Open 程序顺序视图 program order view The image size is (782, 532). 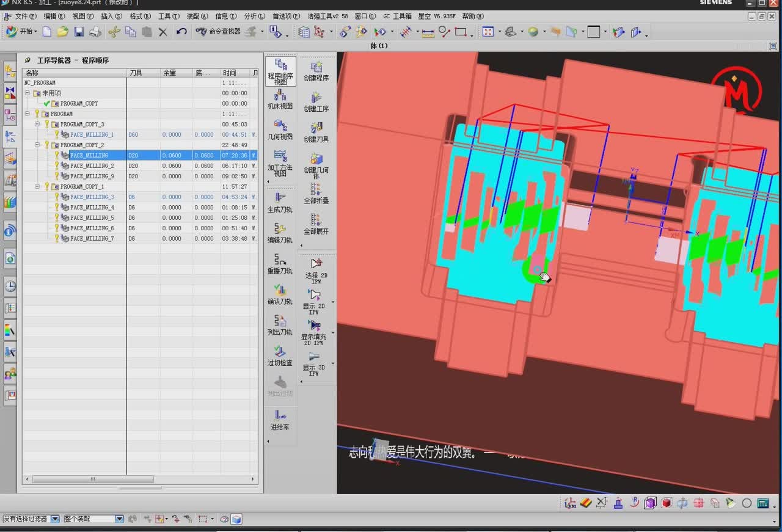pos(281,71)
